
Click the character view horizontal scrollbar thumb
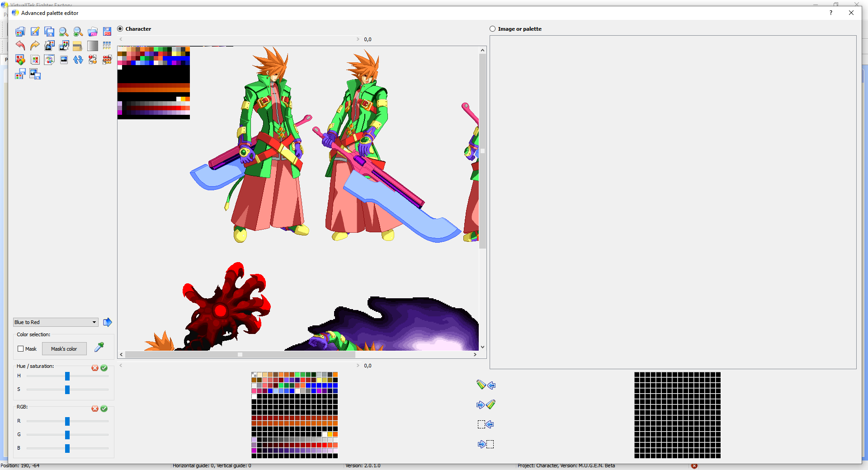(240, 355)
